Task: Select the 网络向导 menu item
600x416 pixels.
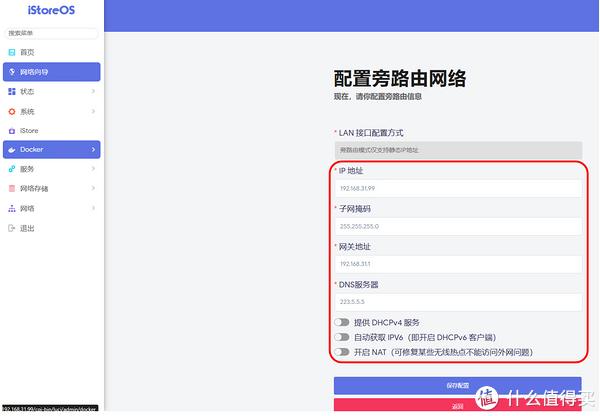Action: [52, 72]
